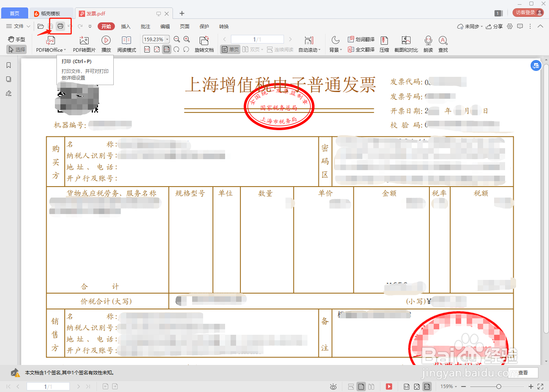This screenshot has height=392, width=549.
Task: Click zoom out minus in status bar
Action: click(464, 387)
